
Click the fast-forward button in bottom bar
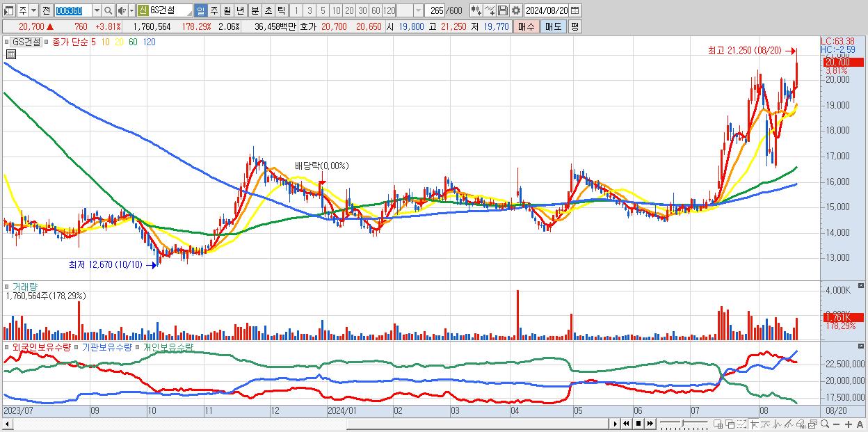(x=650, y=424)
